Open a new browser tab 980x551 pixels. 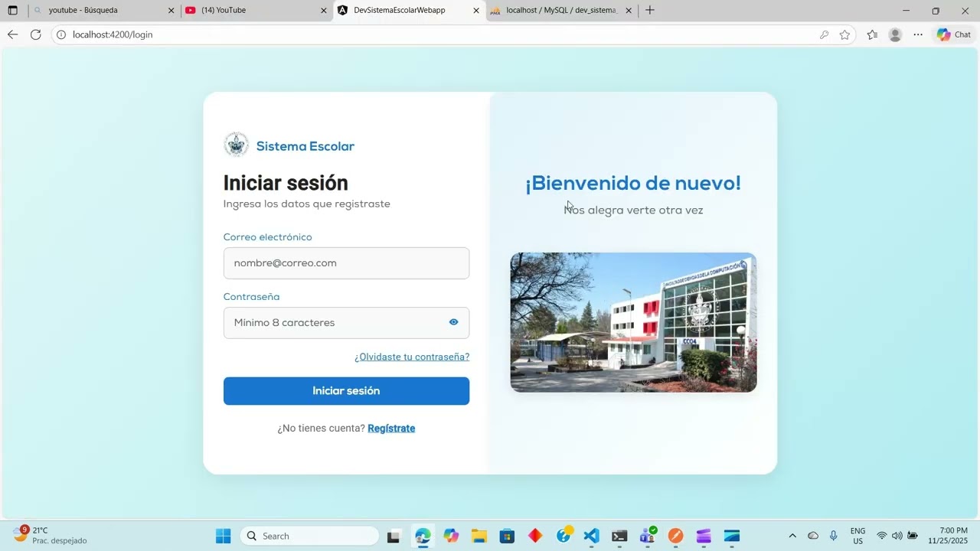(650, 11)
